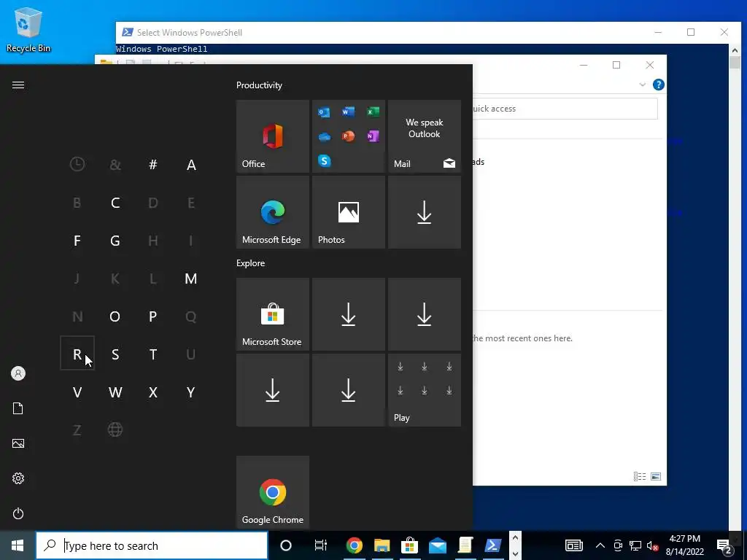Click the Quick access search field

(x=565, y=109)
